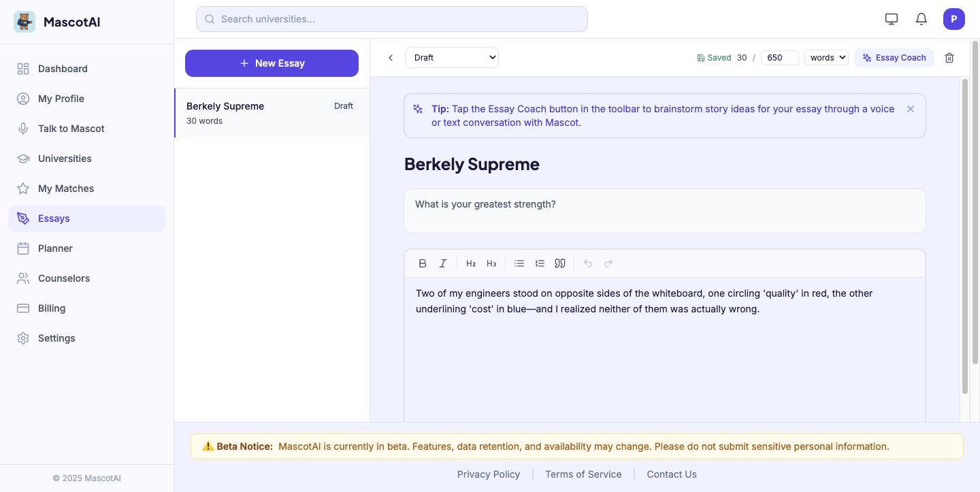The width and height of the screenshot is (980, 492).
Task: Apply Heading 3 style
Action: click(491, 263)
